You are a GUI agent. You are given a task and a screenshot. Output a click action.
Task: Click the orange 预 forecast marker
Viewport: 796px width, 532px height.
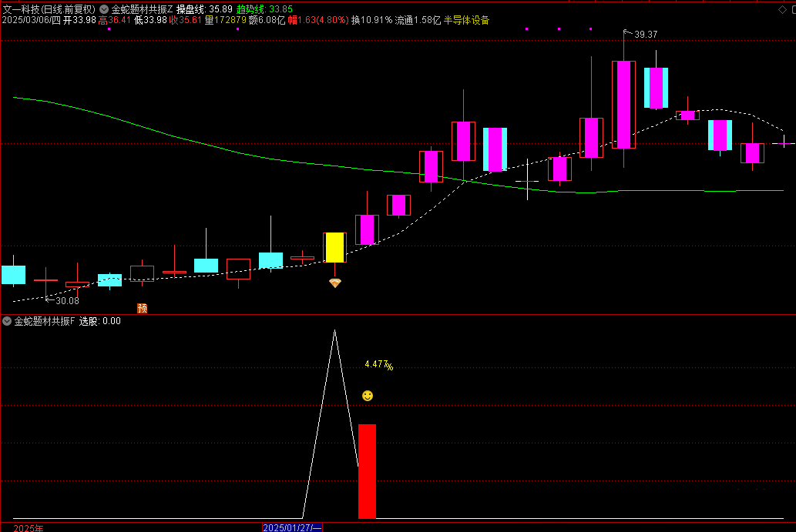click(142, 309)
